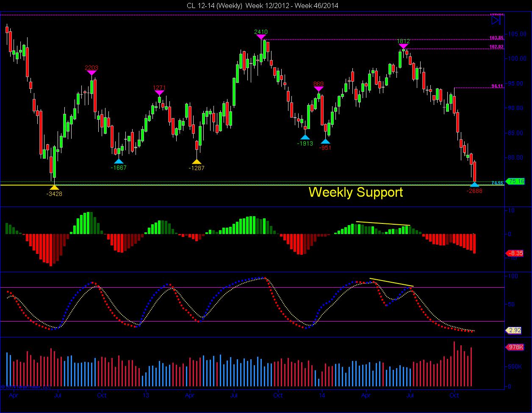Select the Weekly Support text annotation
This screenshot has width=532, height=413.
356,192
